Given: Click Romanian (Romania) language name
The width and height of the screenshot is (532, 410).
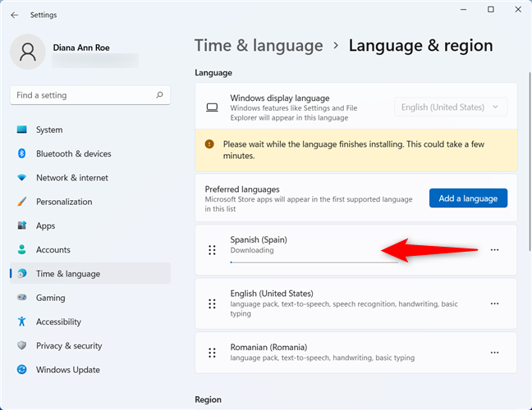Looking at the screenshot, I should tap(268, 348).
